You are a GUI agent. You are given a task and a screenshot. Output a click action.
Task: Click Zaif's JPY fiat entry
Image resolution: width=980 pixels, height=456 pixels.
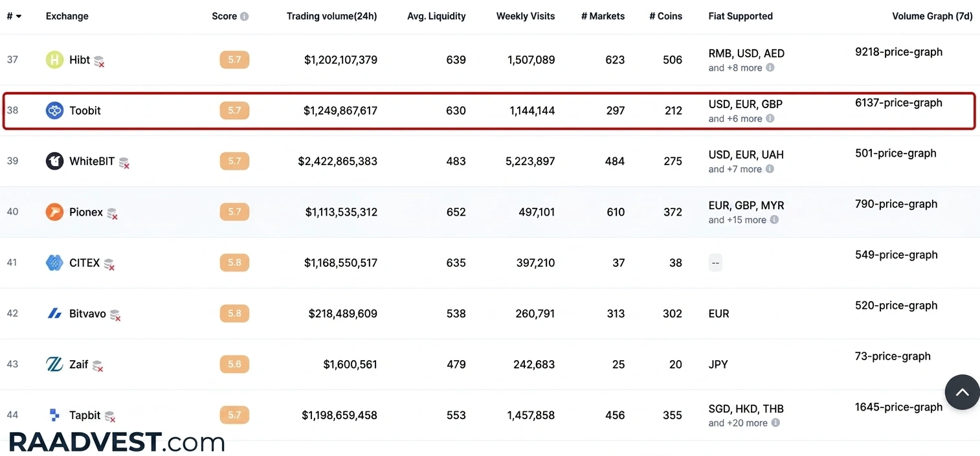pyautogui.click(x=718, y=364)
